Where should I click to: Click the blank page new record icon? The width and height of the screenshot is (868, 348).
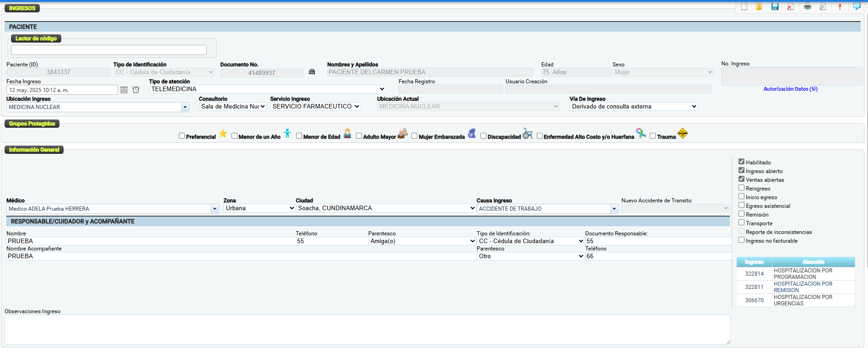click(x=744, y=6)
